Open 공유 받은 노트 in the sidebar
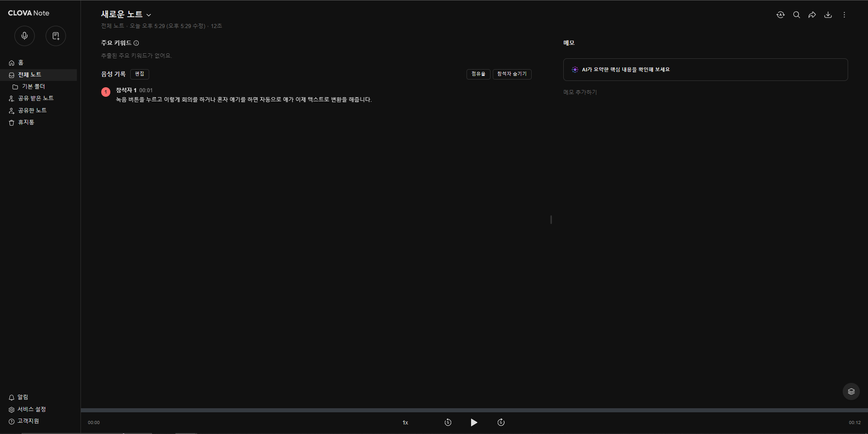Viewport: 868px width, 434px height. click(35, 98)
